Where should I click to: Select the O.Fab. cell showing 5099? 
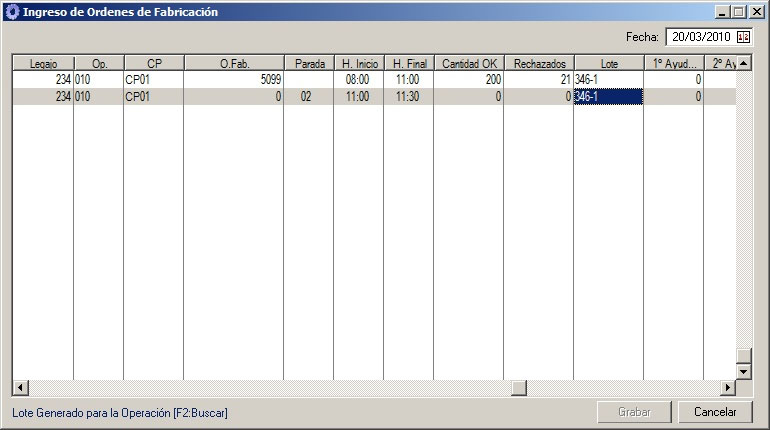[x=234, y=79]
